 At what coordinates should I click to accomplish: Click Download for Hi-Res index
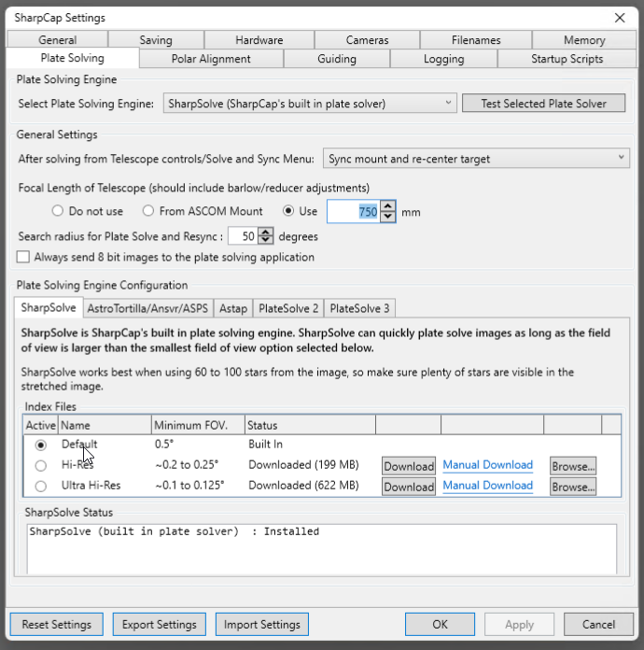(409, 466)
